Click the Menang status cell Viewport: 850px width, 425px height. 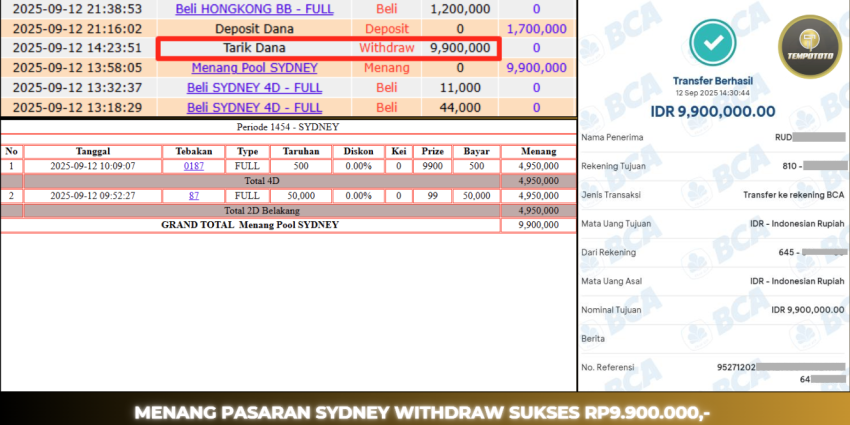pos(387,68)
